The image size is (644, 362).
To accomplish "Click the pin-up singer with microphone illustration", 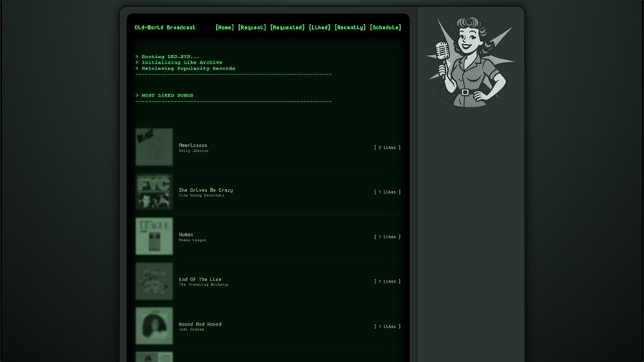I will [471, 62].
